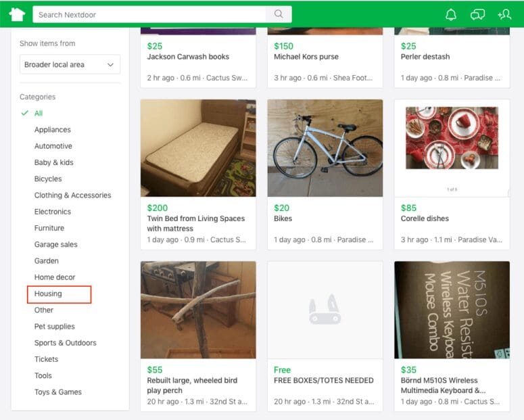Open the Pet supplies category

point(55,327)
